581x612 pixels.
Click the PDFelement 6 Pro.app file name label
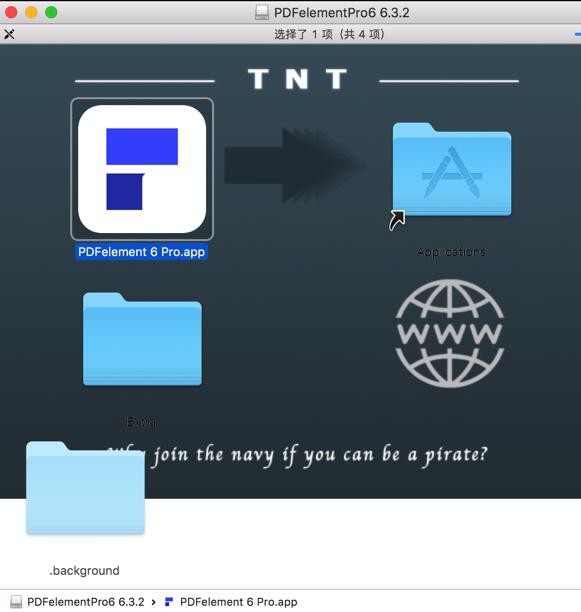[141, 252]
